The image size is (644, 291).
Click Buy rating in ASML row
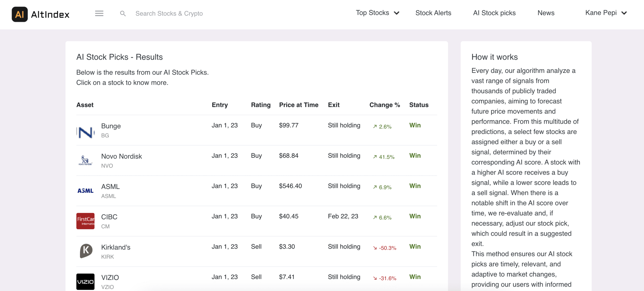(x=256, y=186)
